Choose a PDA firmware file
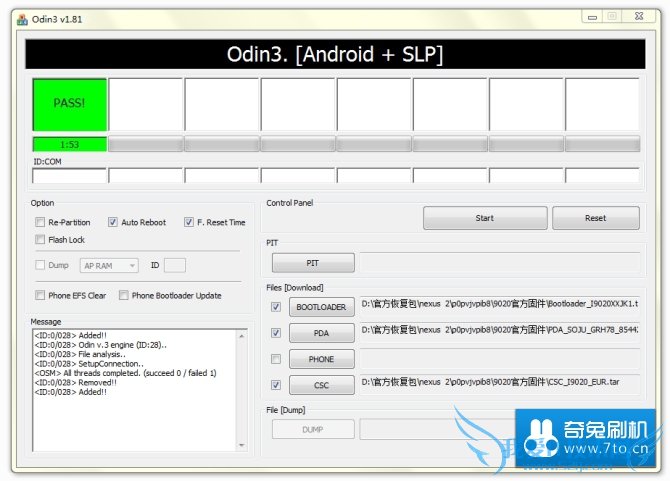This screenshot has width=670, height=481. pyautogui.click(x=322, y=333)
